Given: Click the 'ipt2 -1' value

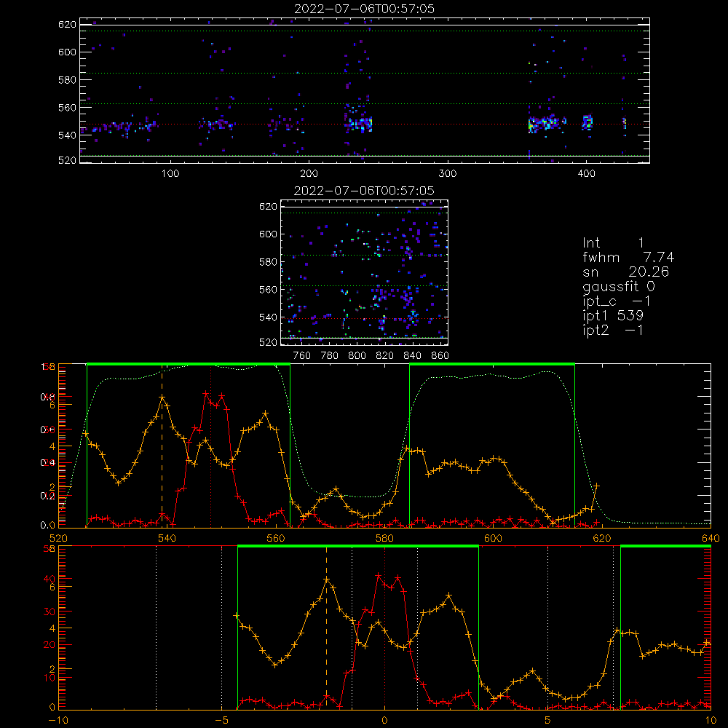Looking at the screenshot, I should [613, 330].
